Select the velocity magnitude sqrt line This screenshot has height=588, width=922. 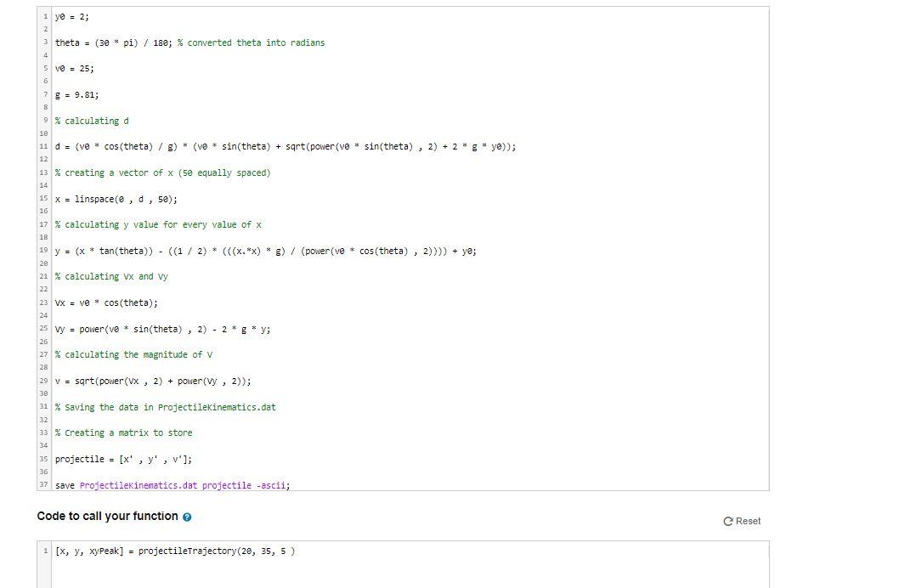(x=153, y=381)
